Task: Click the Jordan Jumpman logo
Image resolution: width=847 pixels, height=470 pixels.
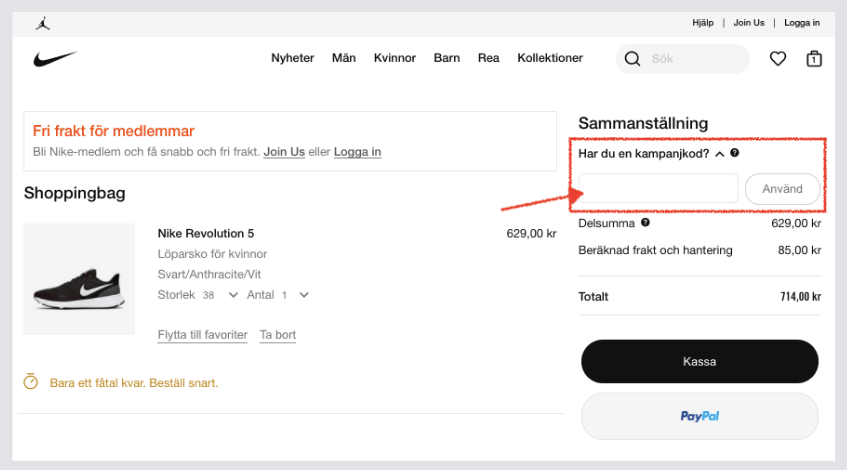Action: click(x=43, y=23)
